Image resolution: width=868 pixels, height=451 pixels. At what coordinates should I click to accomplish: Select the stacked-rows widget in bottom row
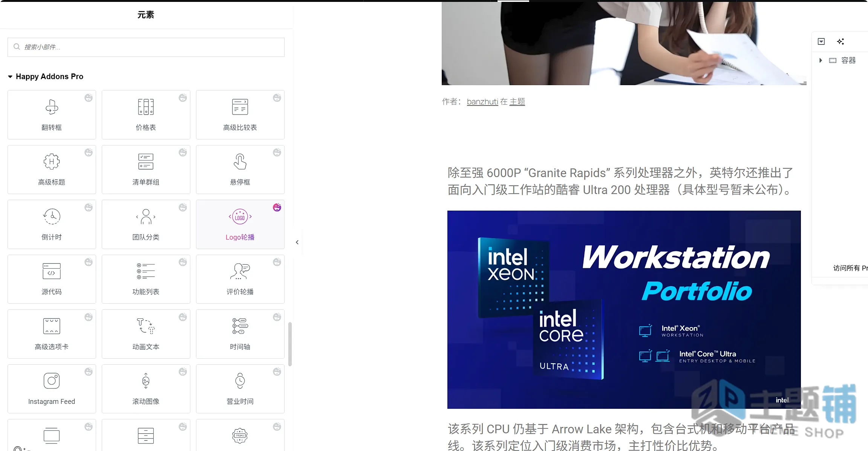[146, 435]
